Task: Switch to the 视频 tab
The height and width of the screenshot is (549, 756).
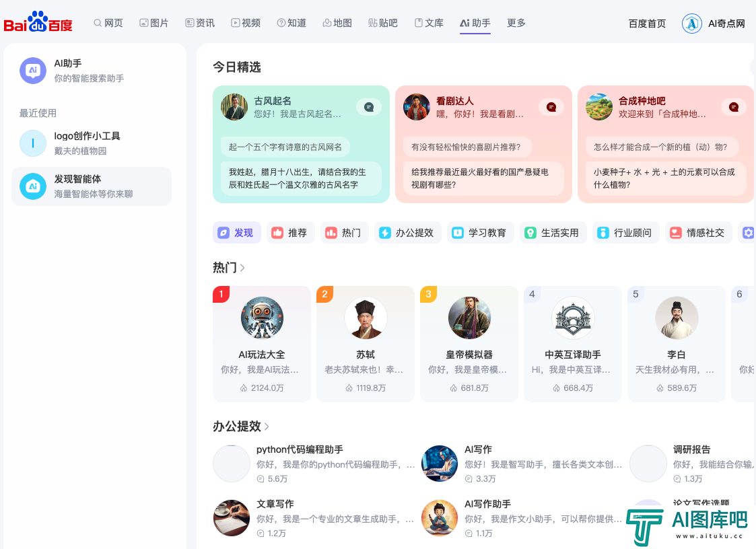Action: pyautogui.click(x=246, y=23)
